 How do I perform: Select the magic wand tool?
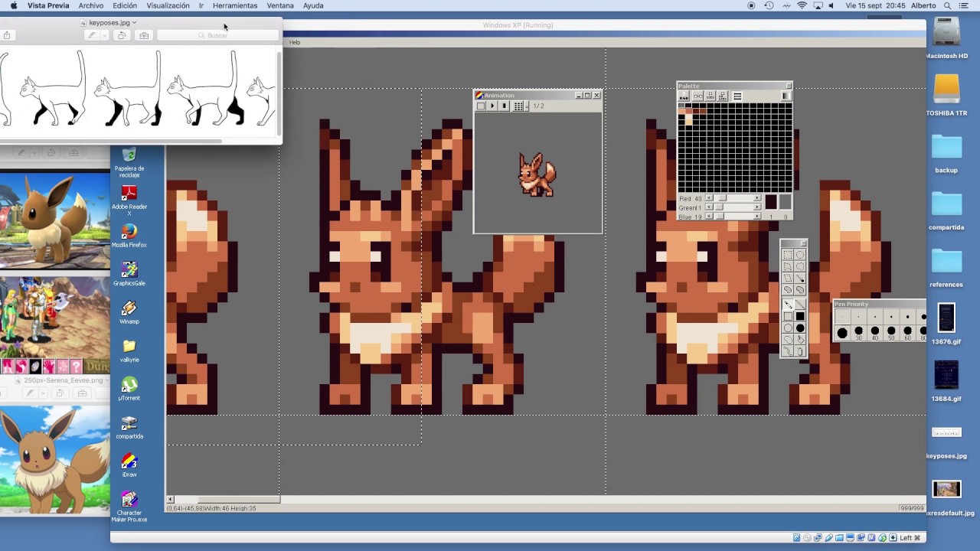800,278
